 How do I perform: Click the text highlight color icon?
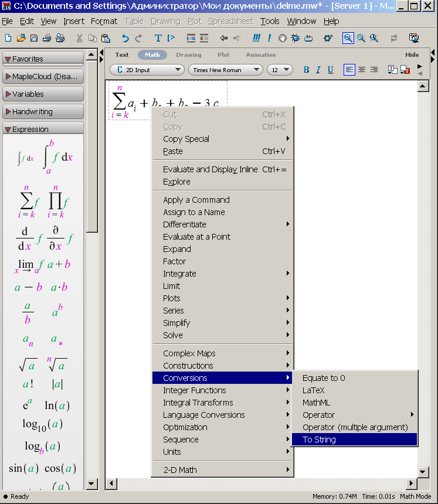click(x=405, y=70)
